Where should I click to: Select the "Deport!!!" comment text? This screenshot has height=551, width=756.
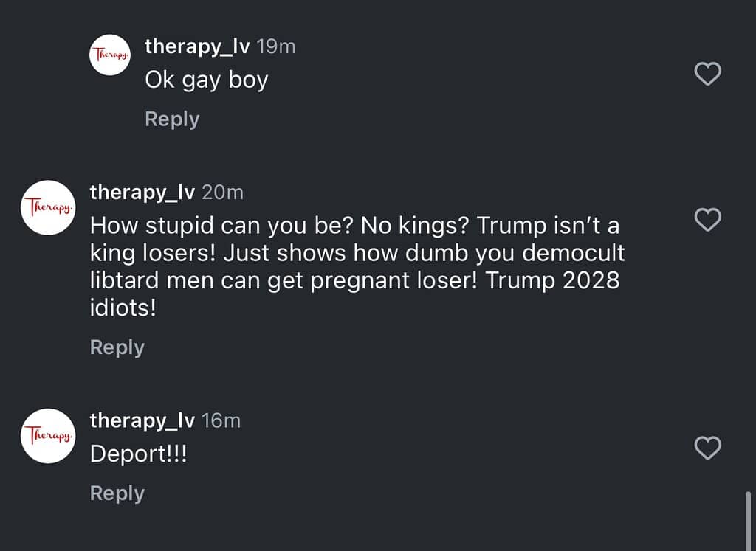point(138,454)
